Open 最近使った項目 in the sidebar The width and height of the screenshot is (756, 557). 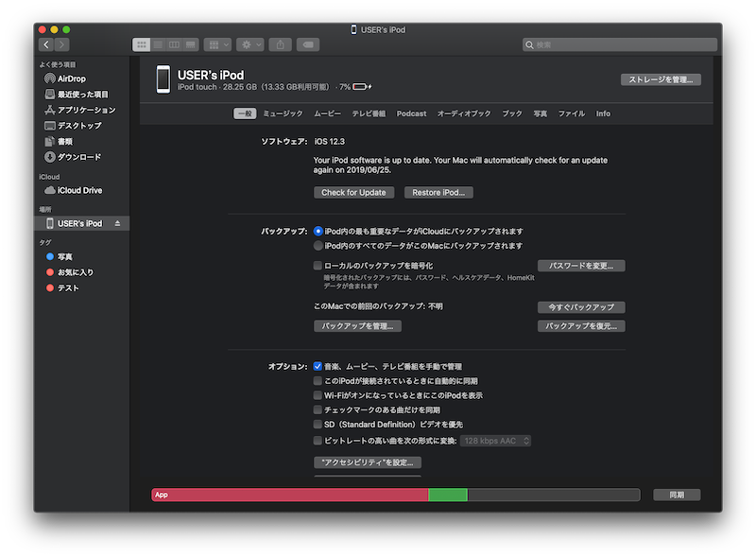coord(82,95)
